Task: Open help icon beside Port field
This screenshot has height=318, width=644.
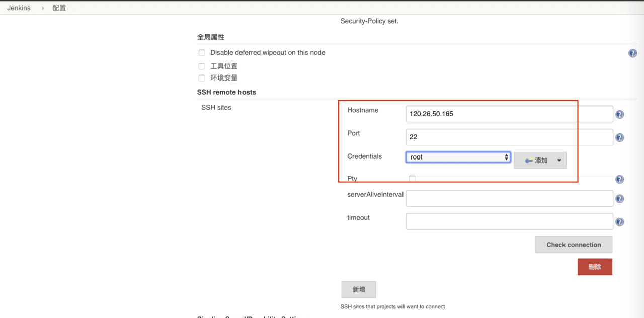Action: point(620,137)
